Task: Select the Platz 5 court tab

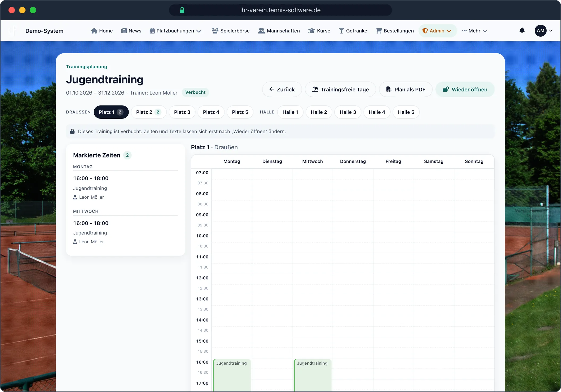Action: click(240, 112)
